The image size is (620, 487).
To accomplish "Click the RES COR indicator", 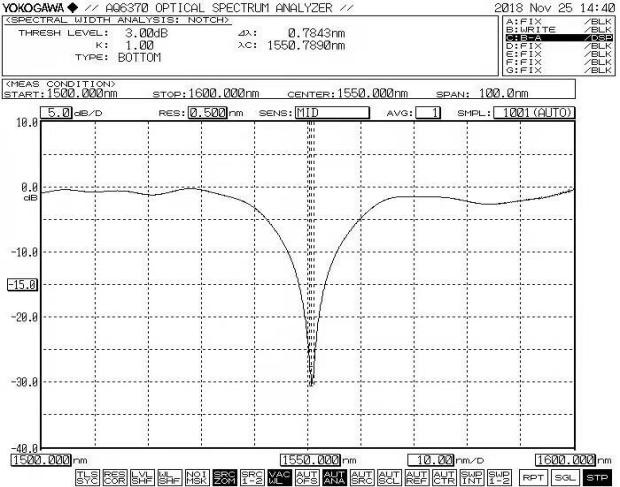I will coord(114,477).
